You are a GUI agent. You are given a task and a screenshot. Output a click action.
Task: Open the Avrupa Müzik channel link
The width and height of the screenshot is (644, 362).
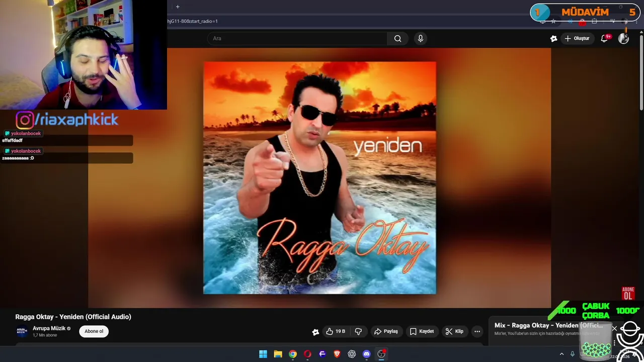point(49,328)
